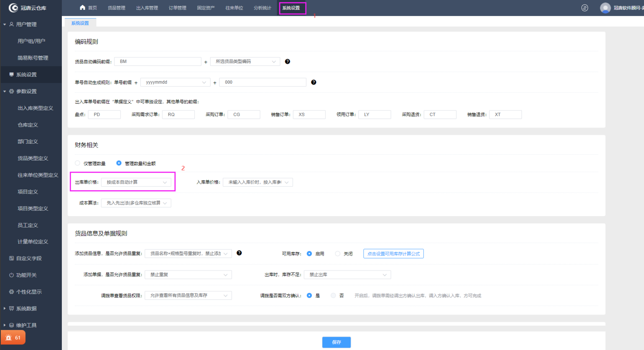Select the 仅管理数量 radio button
644x350 pixels.
tap(77, 163)
